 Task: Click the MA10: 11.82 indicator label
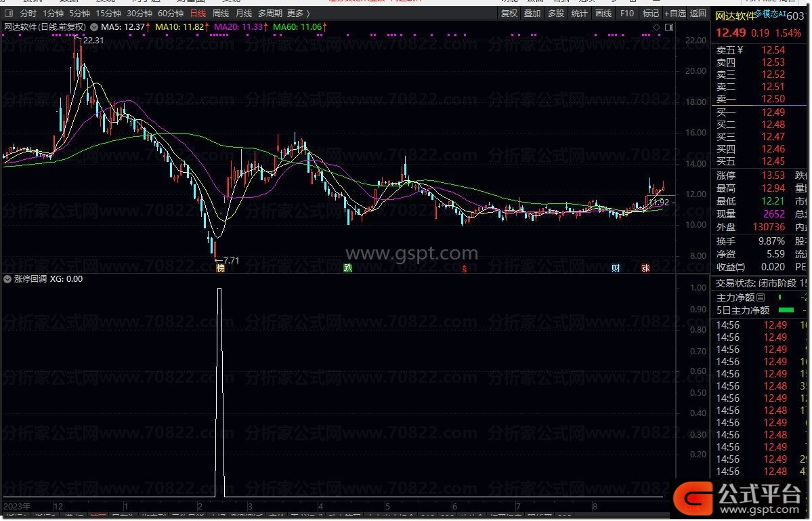point(179,27)
